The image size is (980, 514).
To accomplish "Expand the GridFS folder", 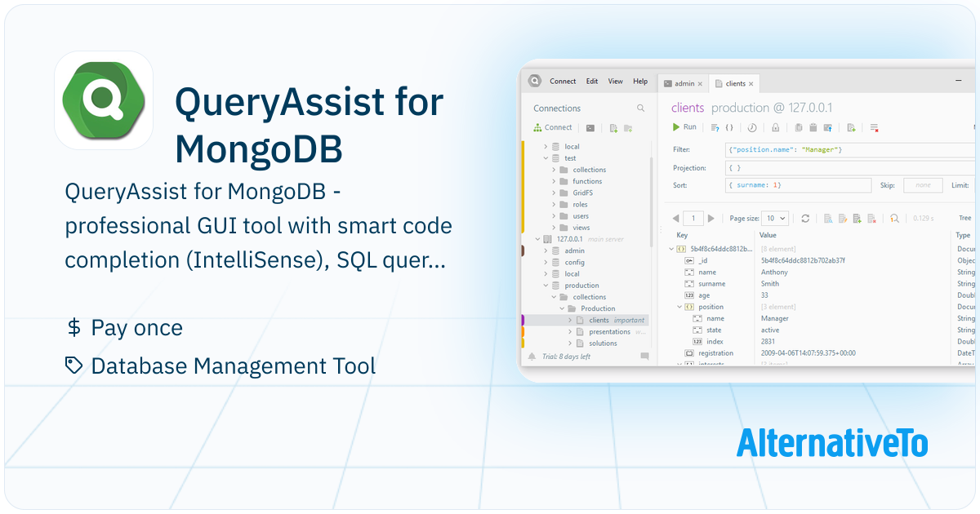I will (554, 193).
